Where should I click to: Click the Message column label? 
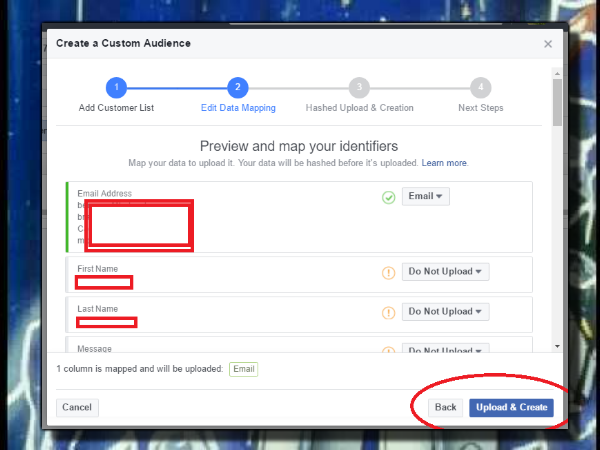pyautogui.click(x=95, y=349)
